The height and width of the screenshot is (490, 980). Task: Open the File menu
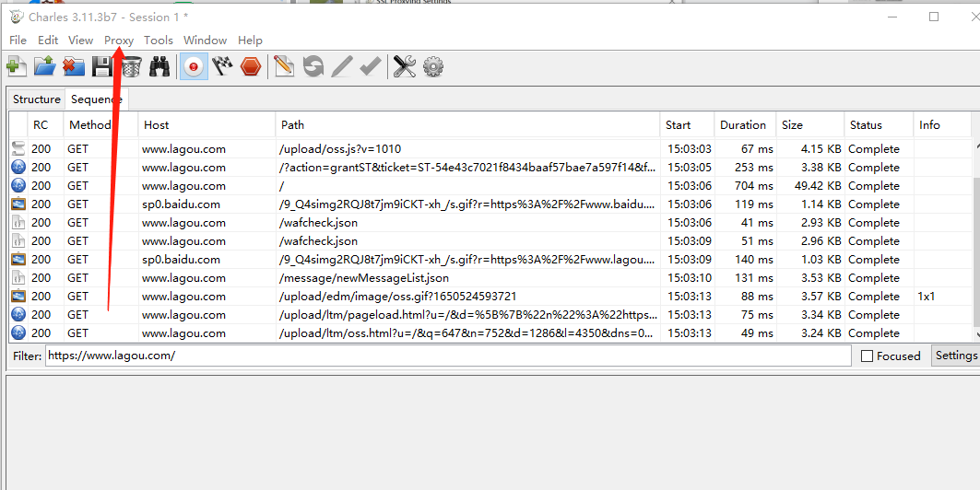click(18, 40)
